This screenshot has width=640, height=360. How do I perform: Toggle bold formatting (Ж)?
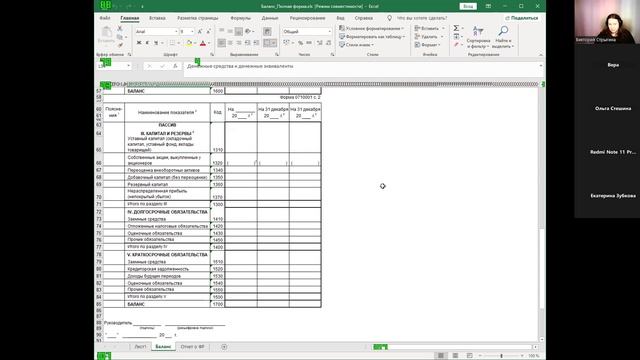(x=139, y=43)
